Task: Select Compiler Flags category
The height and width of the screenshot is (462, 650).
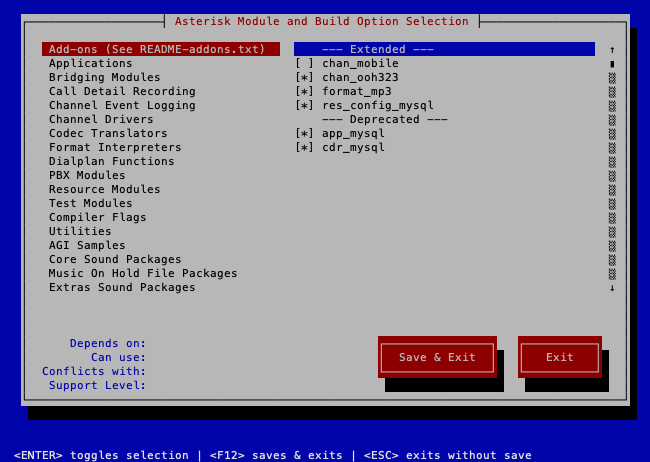Action: tap(97, 217)
